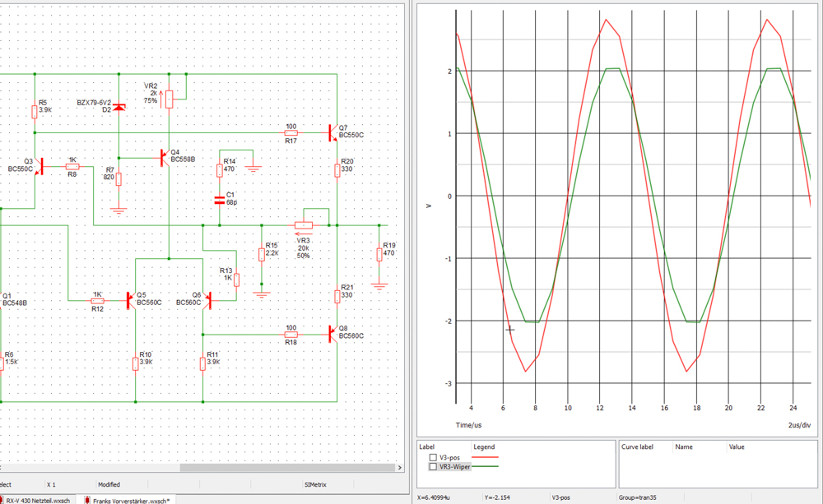
Task: Select transistor Q5 BC560C symbol
Action: click(131, 301)
